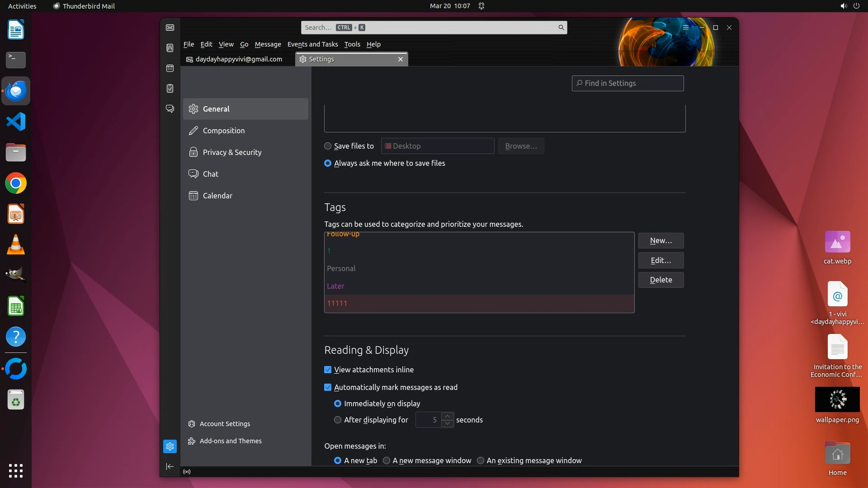Screen dimensions: 868x488
Task: Decrease seconds value with down arrow
Action: tap(447, 423)
